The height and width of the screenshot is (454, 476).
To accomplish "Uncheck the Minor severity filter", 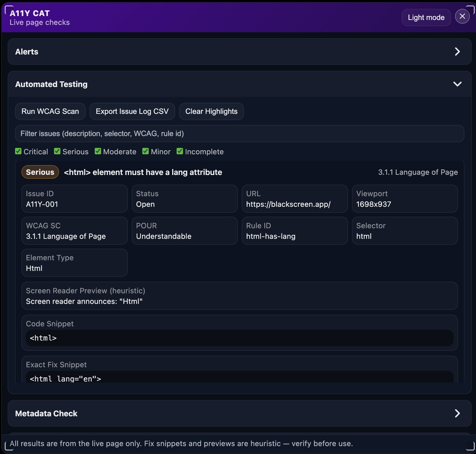I will coord(145,151).
